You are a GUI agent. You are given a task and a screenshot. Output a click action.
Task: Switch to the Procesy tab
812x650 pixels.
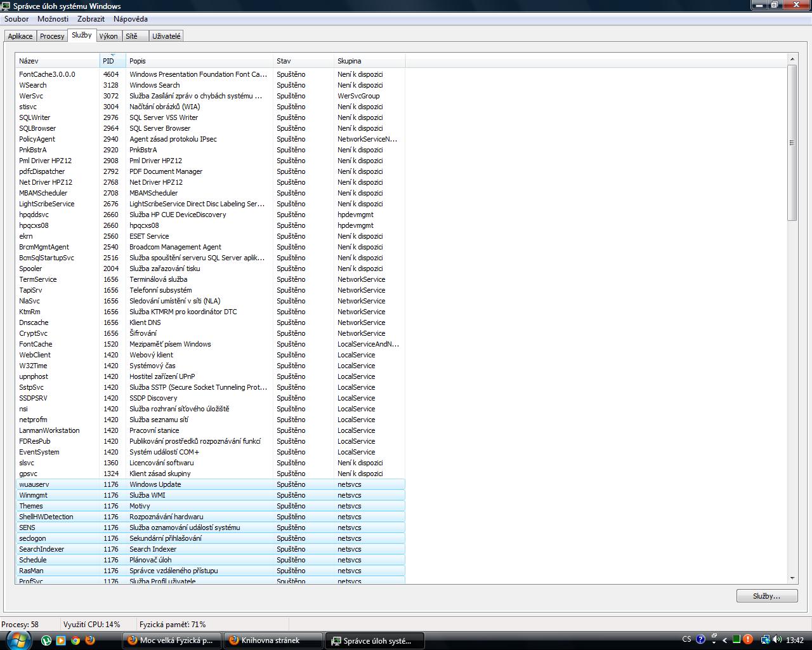52,36
